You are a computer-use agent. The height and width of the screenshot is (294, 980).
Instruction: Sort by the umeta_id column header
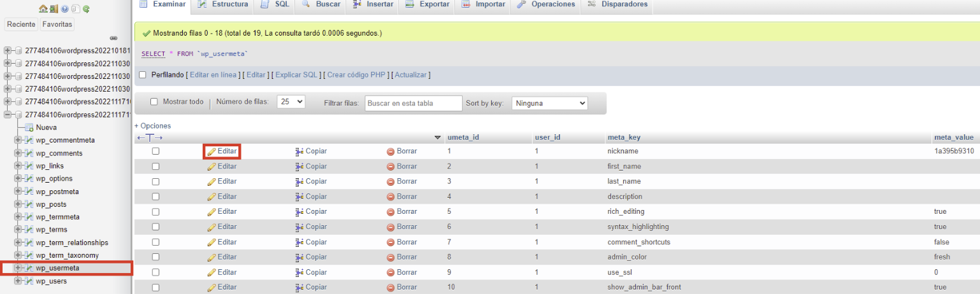[463, 137]
